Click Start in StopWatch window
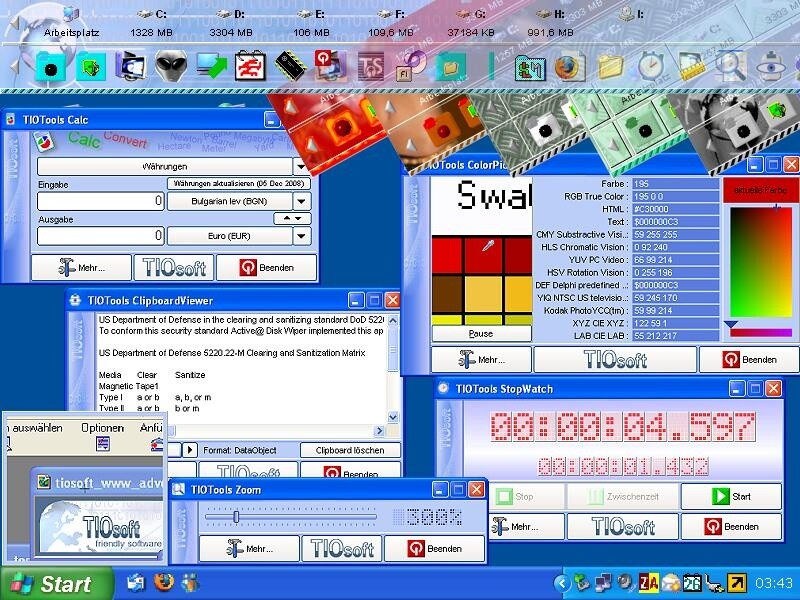Viewport: 800px width, 600px height. tap(731, 496)
